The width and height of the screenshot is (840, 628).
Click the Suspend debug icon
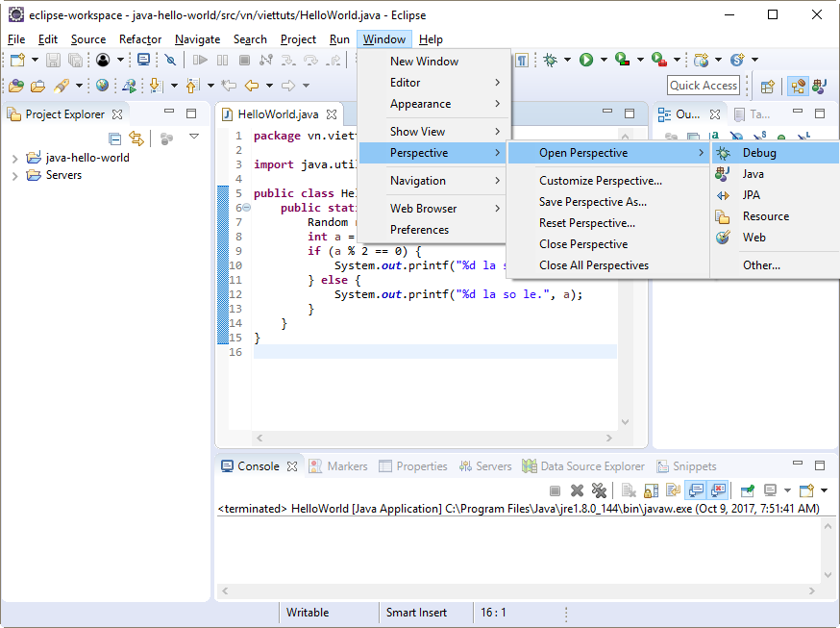(x=222, y=60)
